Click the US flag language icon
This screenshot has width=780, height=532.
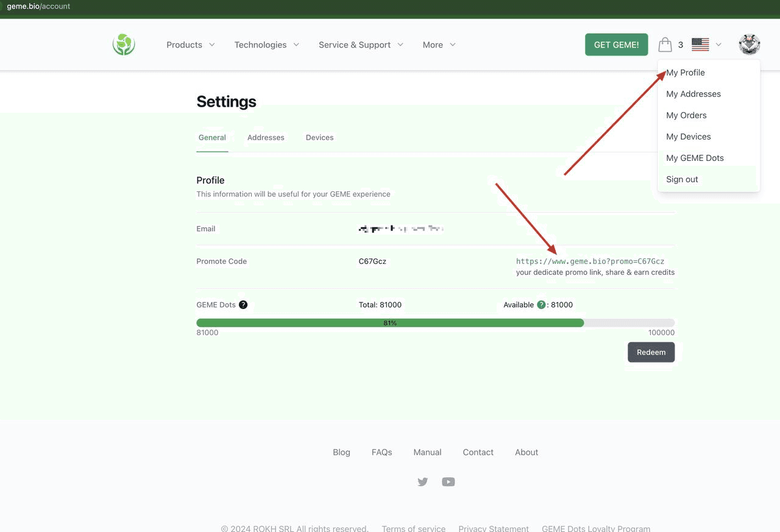[x=700, y=44]
